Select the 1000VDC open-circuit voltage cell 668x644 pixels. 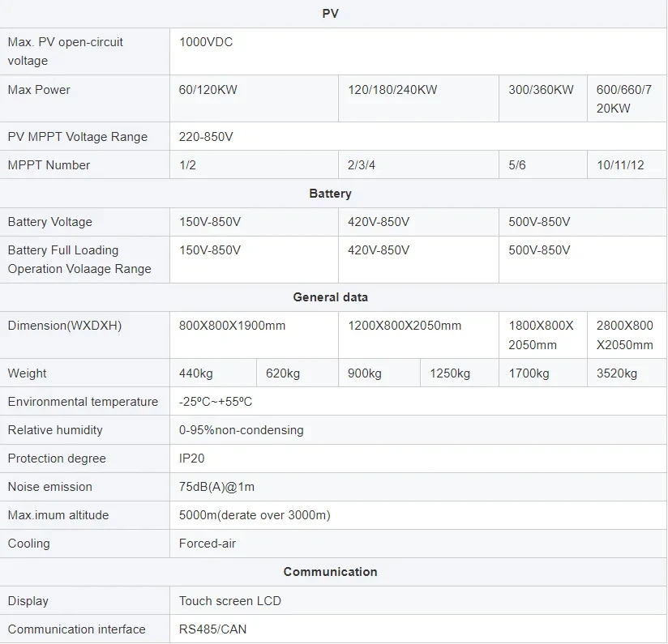[x=206, y=42]
